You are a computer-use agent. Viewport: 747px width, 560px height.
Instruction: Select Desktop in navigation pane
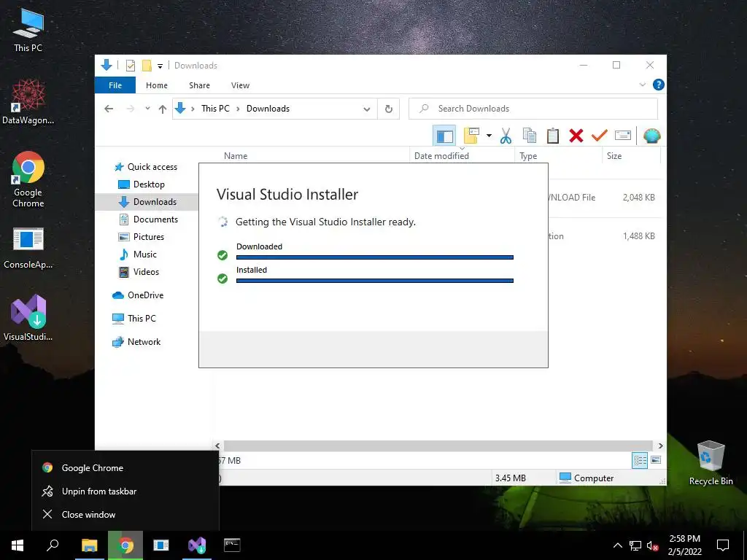[149, 184]
